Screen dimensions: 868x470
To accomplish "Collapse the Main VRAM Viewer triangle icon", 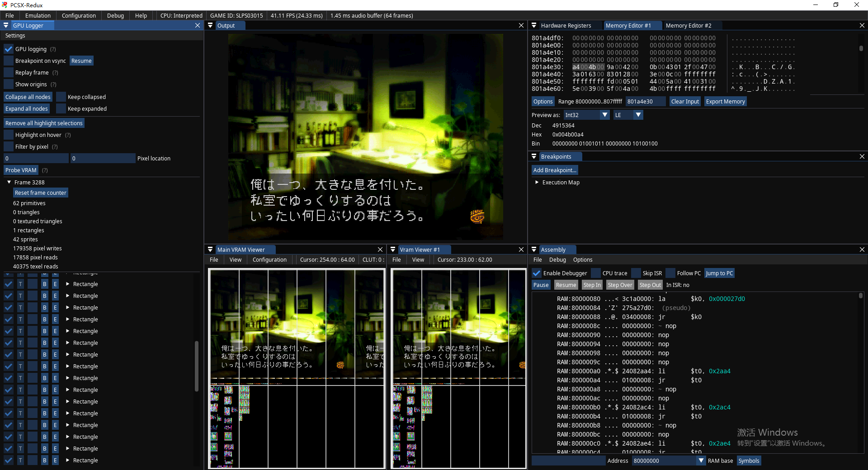I will [x=210, y=250].
